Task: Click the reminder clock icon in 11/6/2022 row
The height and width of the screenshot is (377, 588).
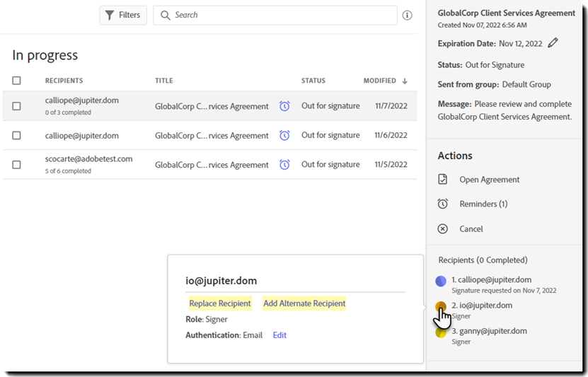Action: pyautogui.click(x=284, y=135)
